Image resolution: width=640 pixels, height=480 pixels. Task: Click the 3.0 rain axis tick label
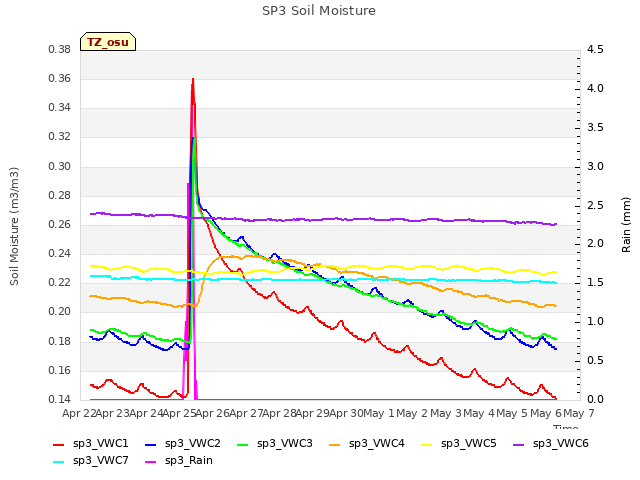(x=595, y=167)
